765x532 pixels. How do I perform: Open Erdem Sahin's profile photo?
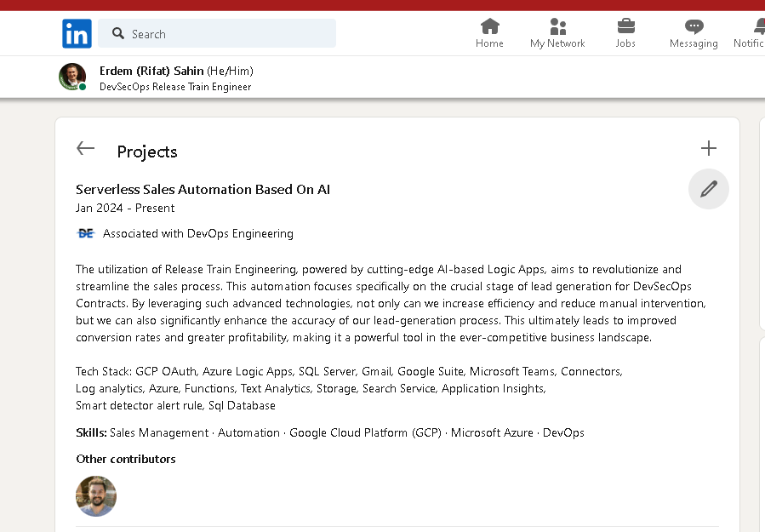(x=72, y=77)
